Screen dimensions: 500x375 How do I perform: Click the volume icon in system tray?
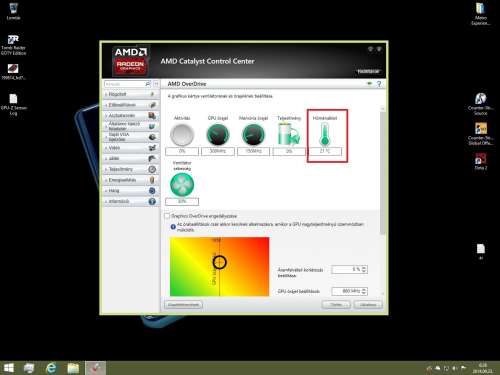coord(455,368)
